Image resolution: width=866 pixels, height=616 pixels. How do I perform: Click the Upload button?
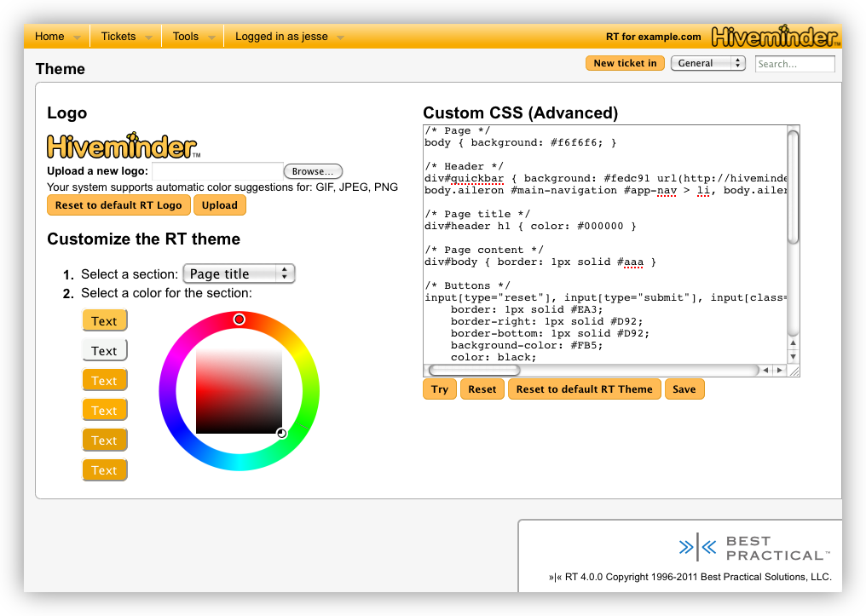[220, 205]
